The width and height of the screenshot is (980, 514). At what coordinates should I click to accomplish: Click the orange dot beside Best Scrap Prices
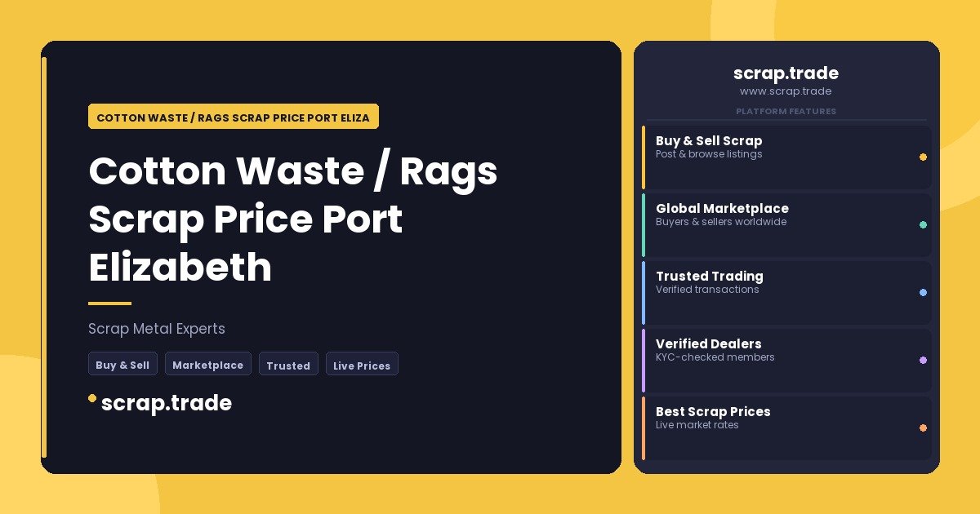(x=923, y=428)
